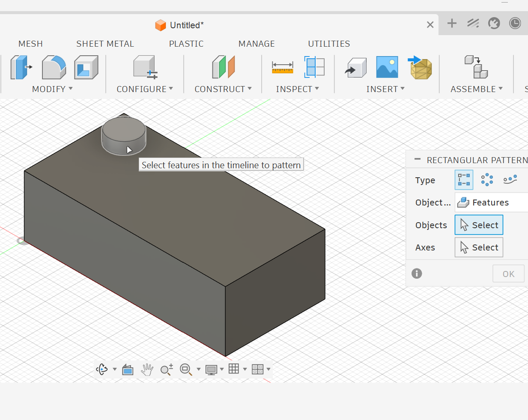
Task: Select the Measure tool icon
Action: 283,67
